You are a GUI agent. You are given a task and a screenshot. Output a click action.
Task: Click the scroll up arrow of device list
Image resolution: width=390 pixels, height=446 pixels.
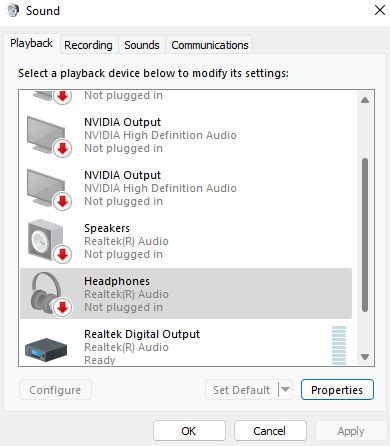(x=365, y=100)
